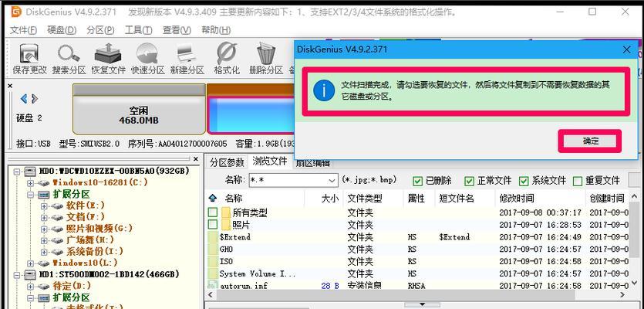Click the 快速分区 (quick partition) toolbar icon
The image size is (644, 309).
148,53
